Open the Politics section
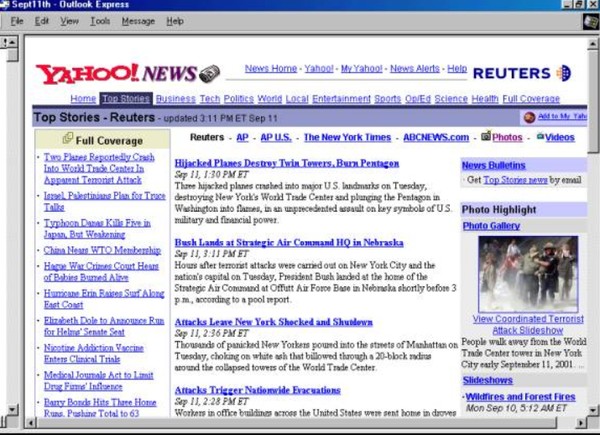This screenshot has width=600, height=435. (238, 99)
